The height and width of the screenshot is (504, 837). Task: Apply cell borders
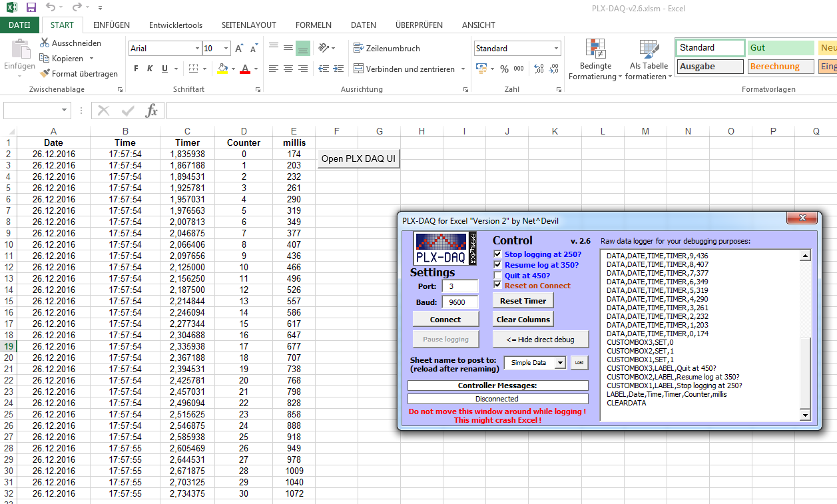pyautogui.click(x=193, y=69)
